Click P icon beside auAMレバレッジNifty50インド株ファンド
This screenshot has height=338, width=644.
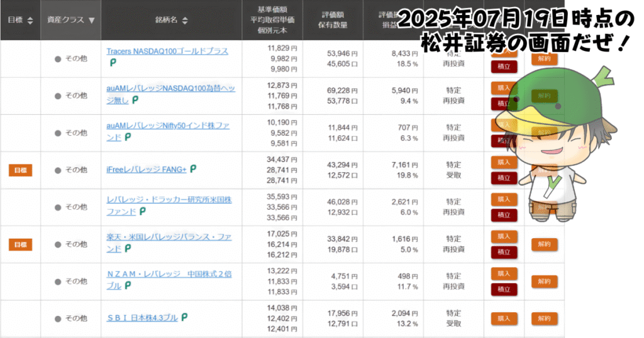pos(128,137)
